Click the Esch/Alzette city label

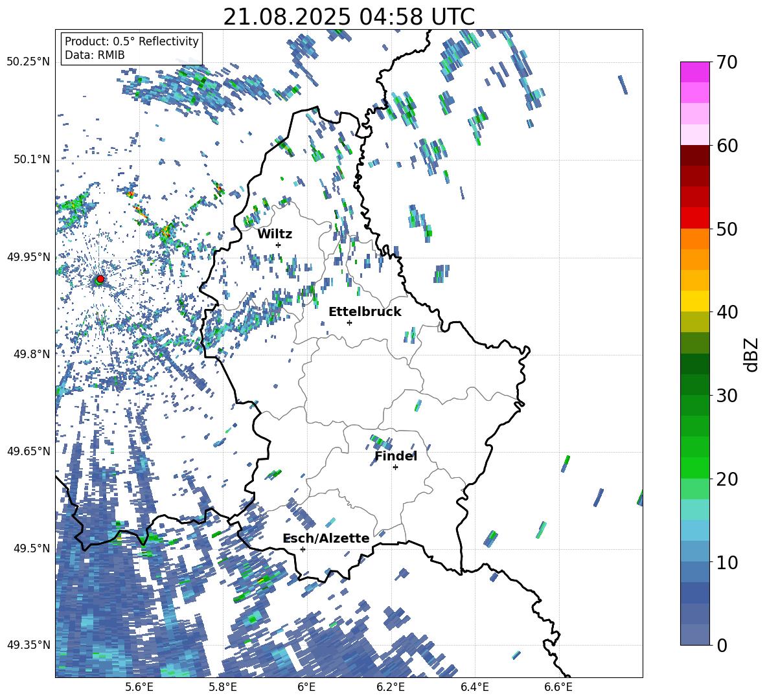pyautogui.click(x=326, y=538)
